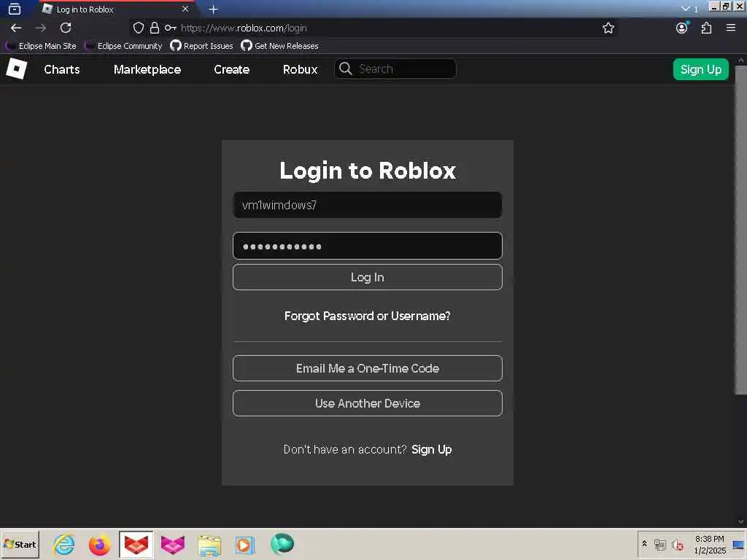Click Sign Up link below the form
Screen dimensions: 747x560
pos(432,449)
